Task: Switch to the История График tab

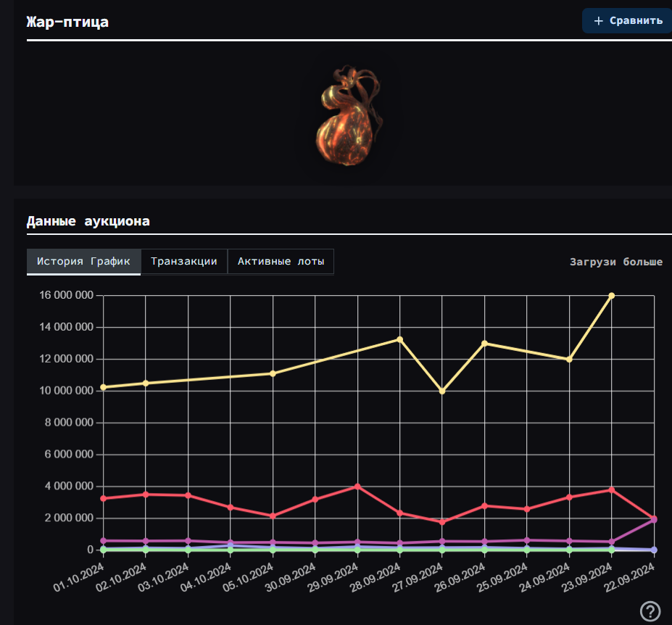Action: pyautogui.click(x=83, y=262)
